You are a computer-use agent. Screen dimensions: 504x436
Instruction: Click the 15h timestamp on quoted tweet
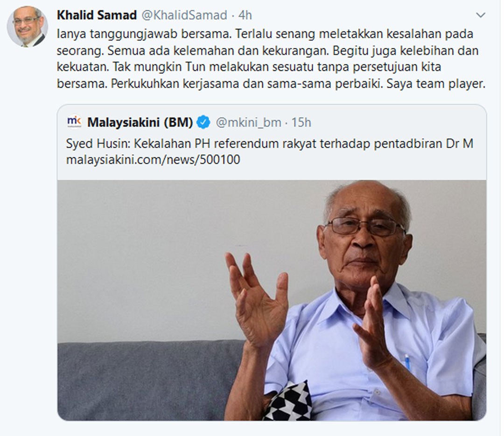[301, 123]
